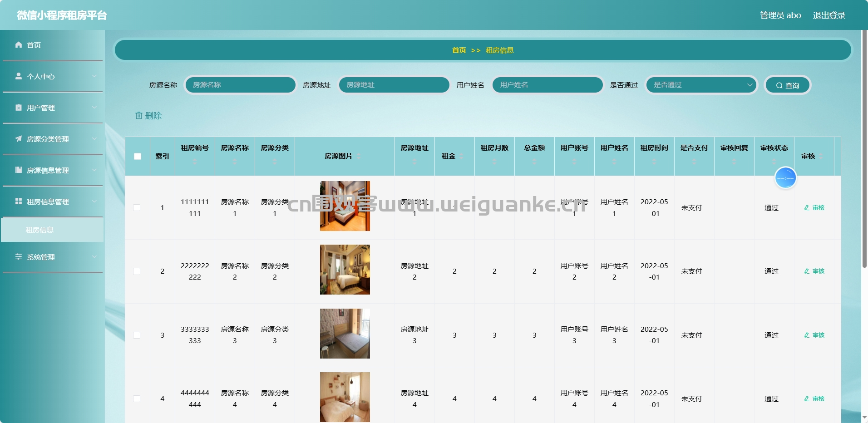868x423 pixels.
Task: Open 系统管理 via its sliders icon
Action: [x=18, y=257]
